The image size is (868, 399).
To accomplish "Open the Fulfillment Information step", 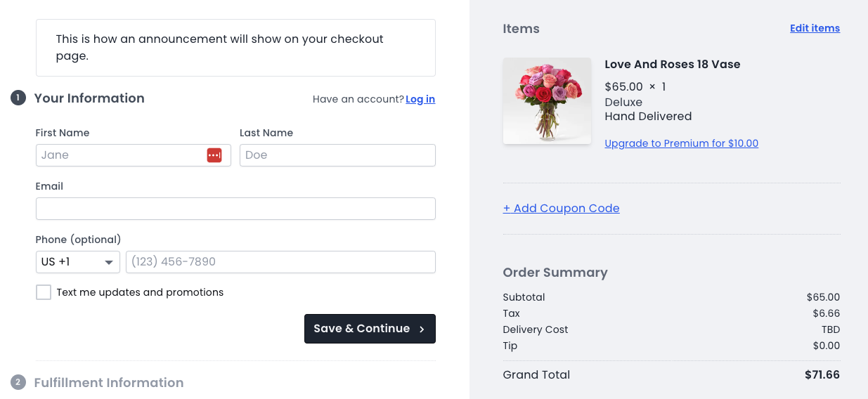I will point(109,383).
